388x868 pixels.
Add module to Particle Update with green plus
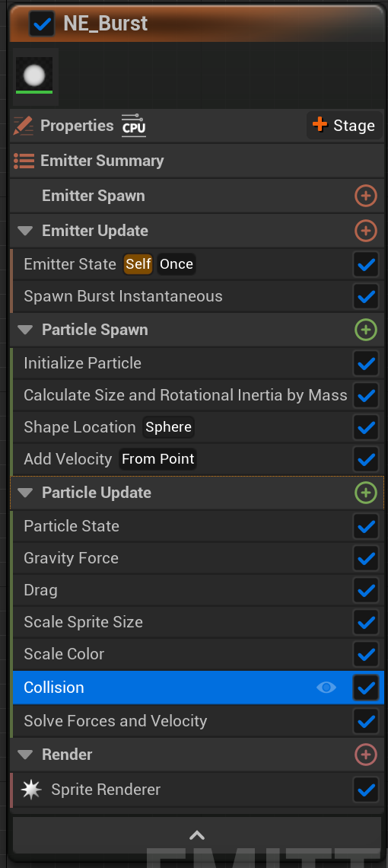[x=366, y=493]
